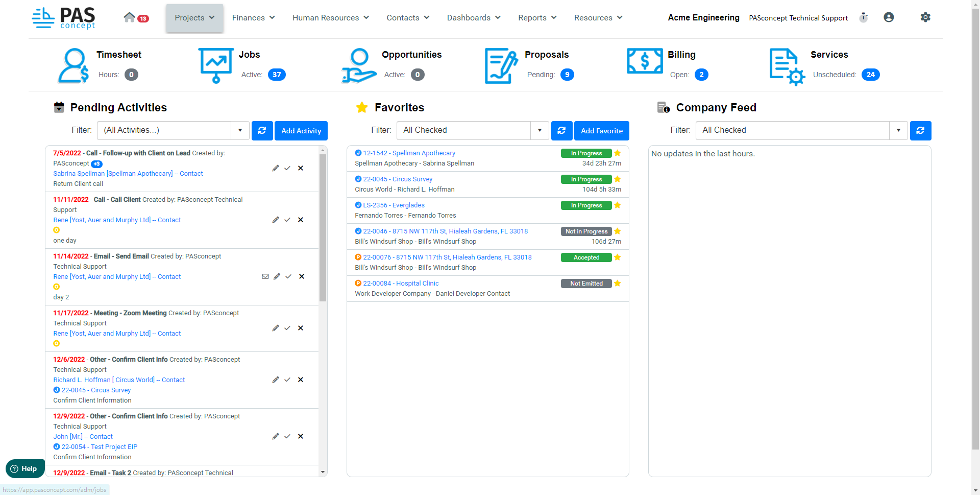Screen dimensions: 980x495
Task: Open 22-00076 proposal favorite link
Action: coord(447,257)
